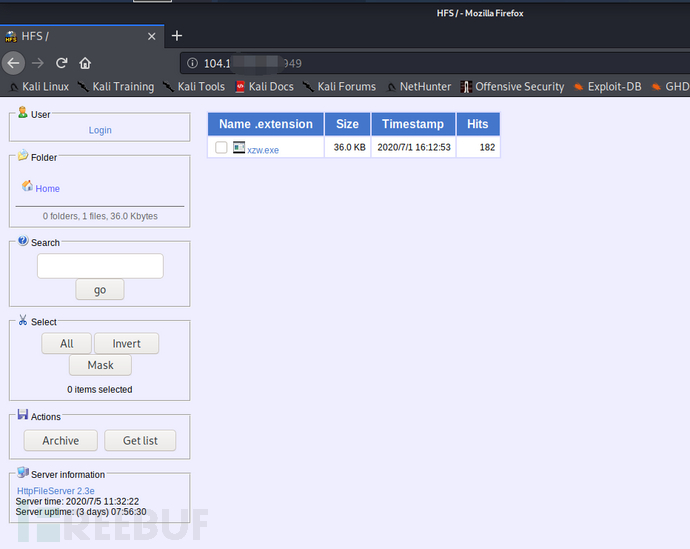Show site info icon in address bar
Image resolution: width=690 pixels, height=549 pixels.
tap(192, 63)
